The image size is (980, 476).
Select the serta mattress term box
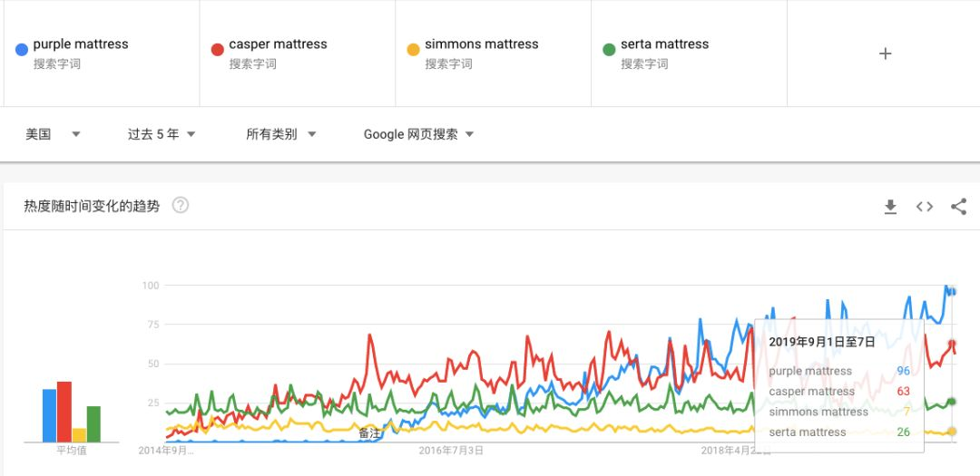pos(689,53)
